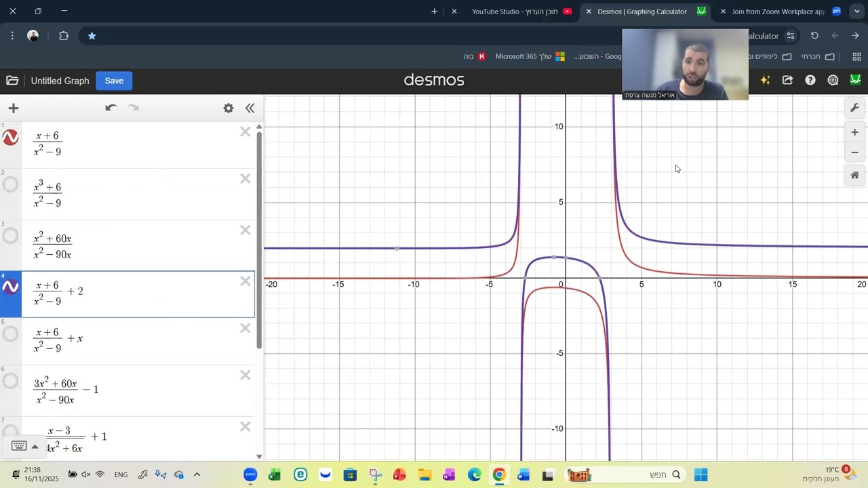Zoom out of the graph
The height and width of the screenshot is (488, 868).
[854, 152]
